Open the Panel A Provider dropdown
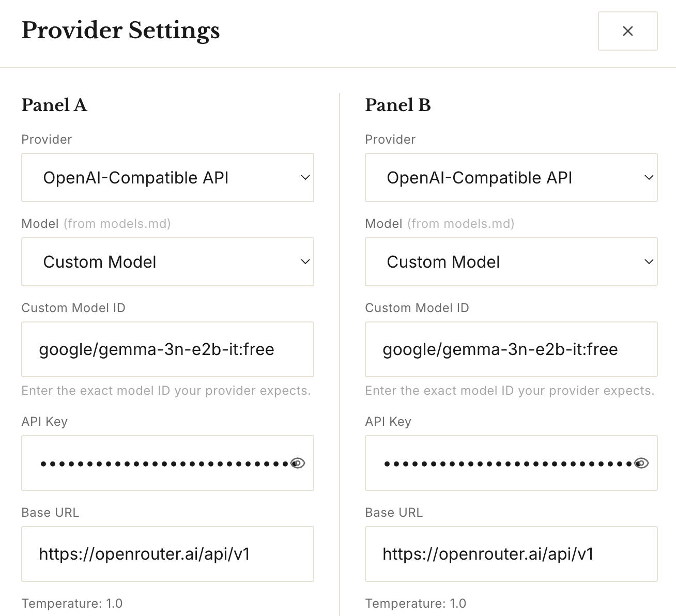Screen dimensions: 676x616 [167, 177]
